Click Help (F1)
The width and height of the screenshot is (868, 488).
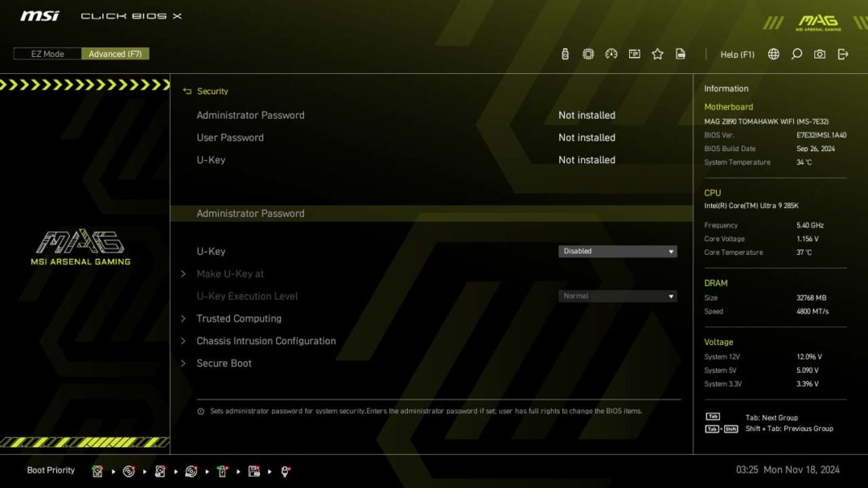coord(737,54)
